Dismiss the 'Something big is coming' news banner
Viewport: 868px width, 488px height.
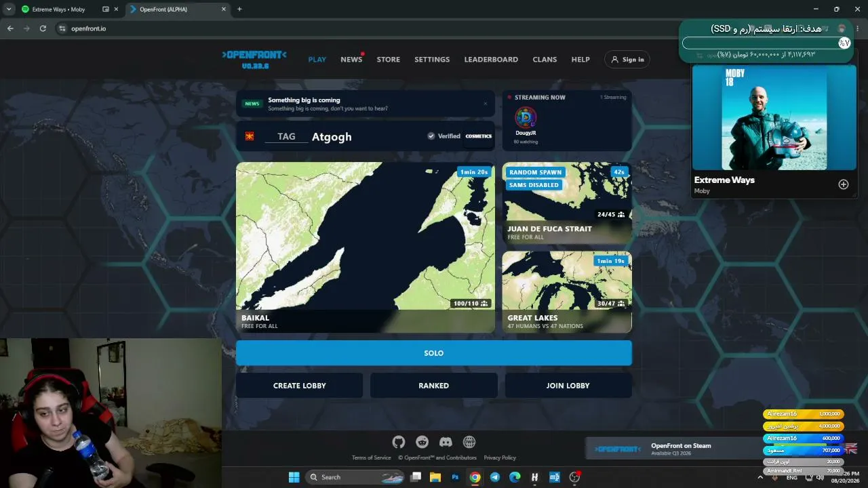(486, 104)
